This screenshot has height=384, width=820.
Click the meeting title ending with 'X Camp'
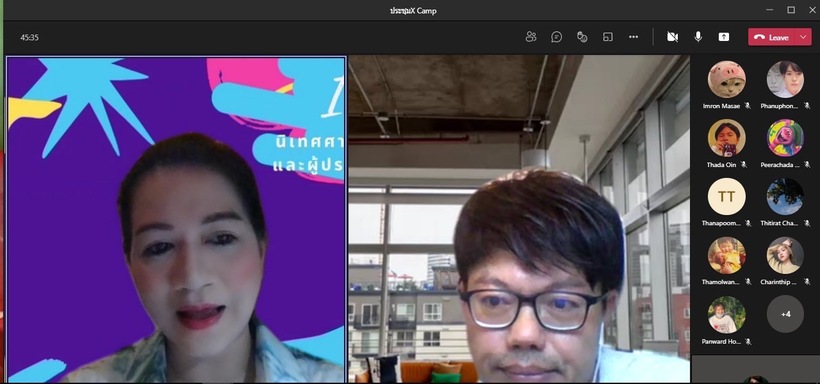[413, 10]
